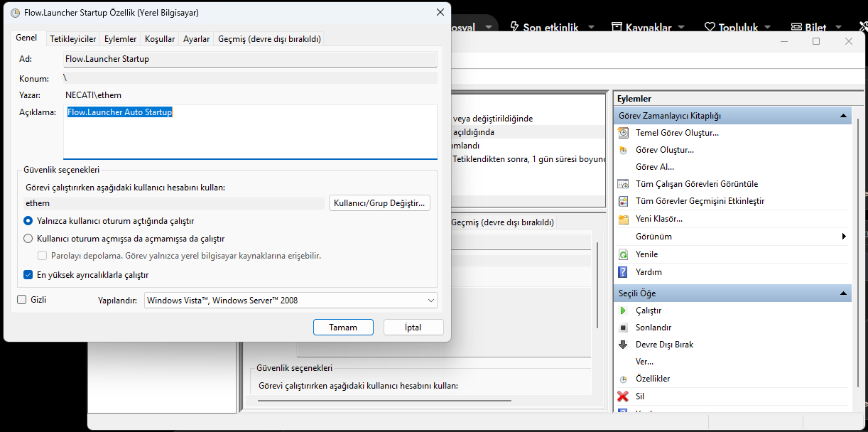Switch to the Genel tab
Viewport: 868px width, 432px height.
pos(26,38)
